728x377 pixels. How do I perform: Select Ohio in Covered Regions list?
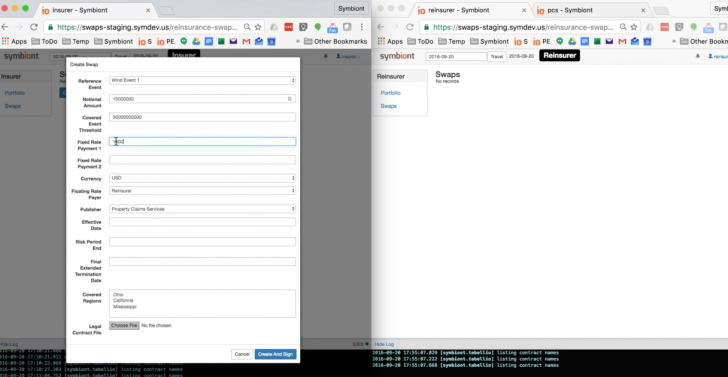[x=118, y=294]
